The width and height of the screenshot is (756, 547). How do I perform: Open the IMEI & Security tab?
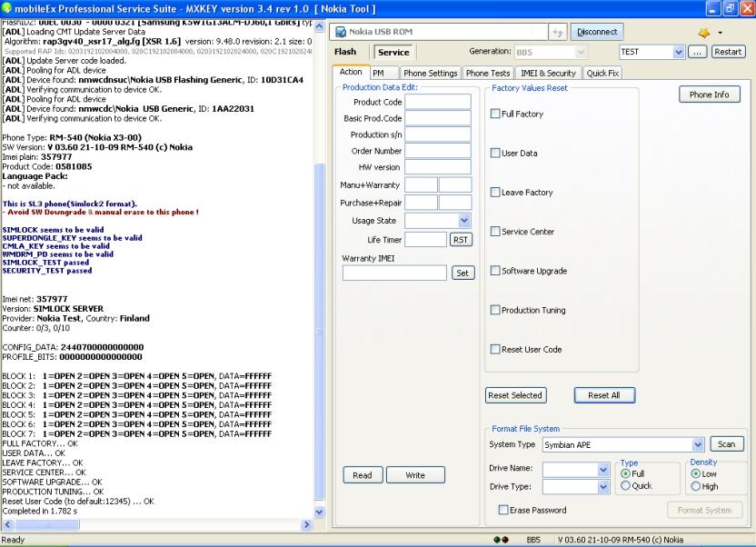[548, 73]
